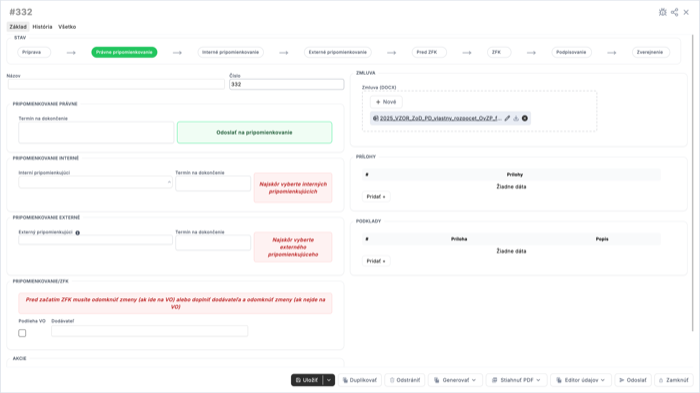Click the Odstrániť button
Screen dimensions: 700x393
pyautogui.click(x=405, y=380)
